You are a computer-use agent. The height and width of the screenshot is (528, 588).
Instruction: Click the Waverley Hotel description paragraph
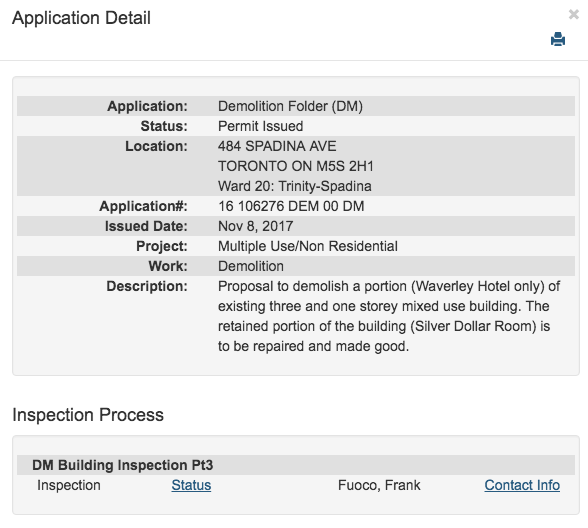tap(389, 316)
